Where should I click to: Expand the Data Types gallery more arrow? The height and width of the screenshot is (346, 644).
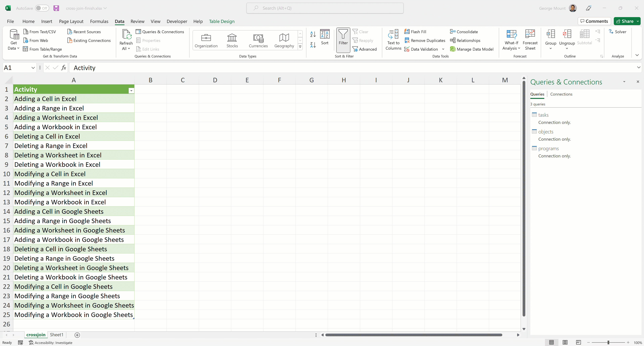pos(300,47)
